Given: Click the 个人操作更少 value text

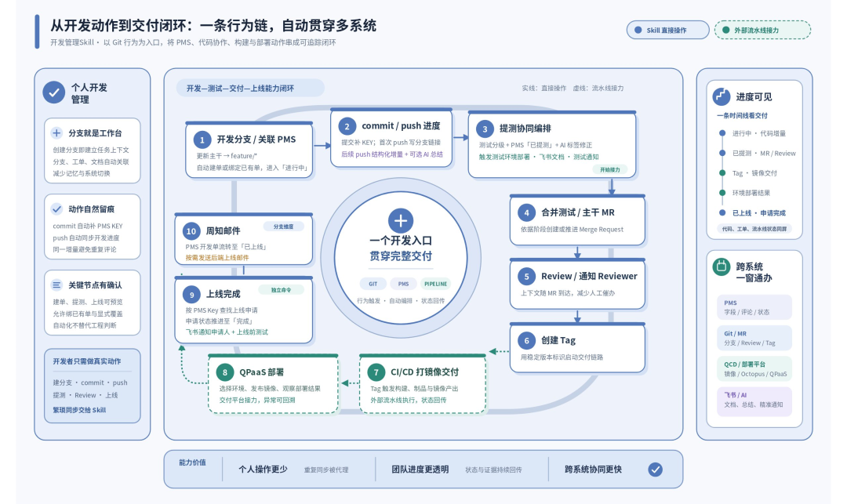Looking at the screenshot, I should point(263,470).
